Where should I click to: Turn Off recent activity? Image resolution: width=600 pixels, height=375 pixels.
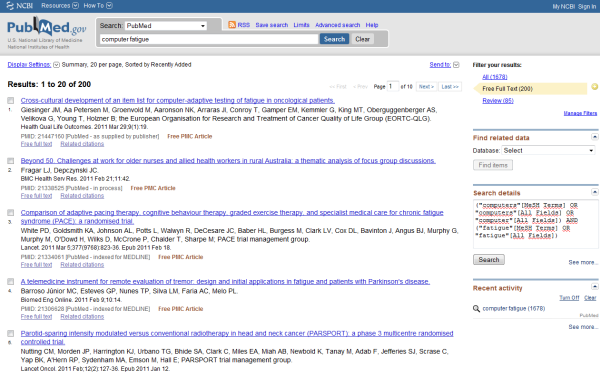point(569,298)
